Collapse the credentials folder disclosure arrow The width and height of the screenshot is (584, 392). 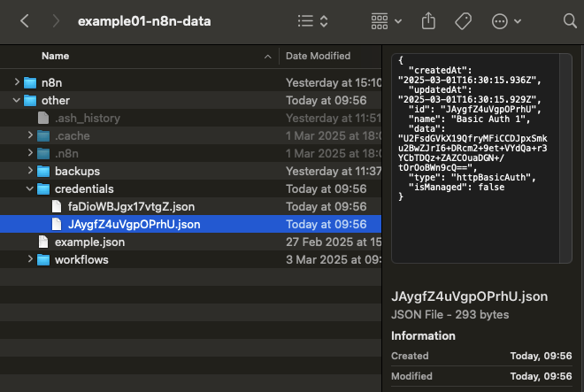(x=30, y=188)
